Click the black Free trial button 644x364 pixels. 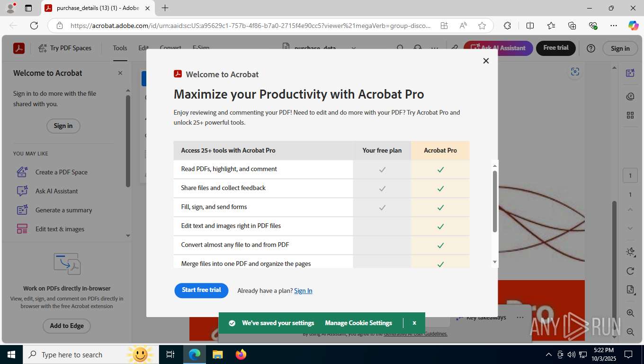click(x=556, y=48)
